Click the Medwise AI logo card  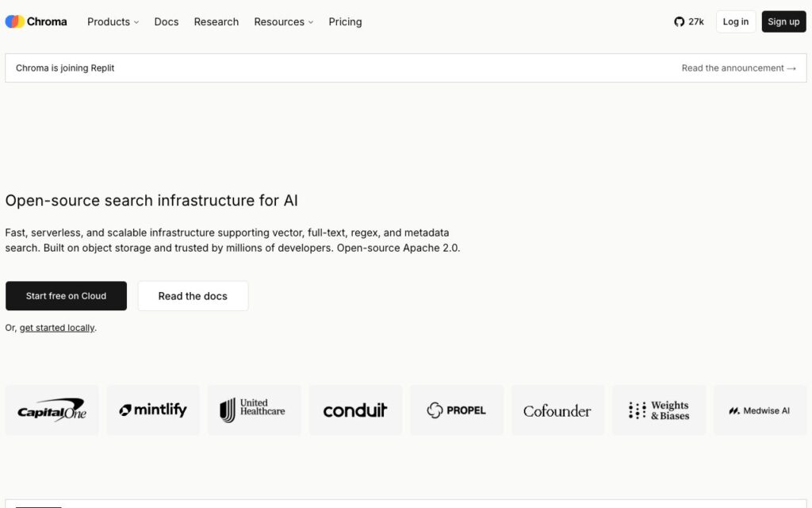pos(760,410)
